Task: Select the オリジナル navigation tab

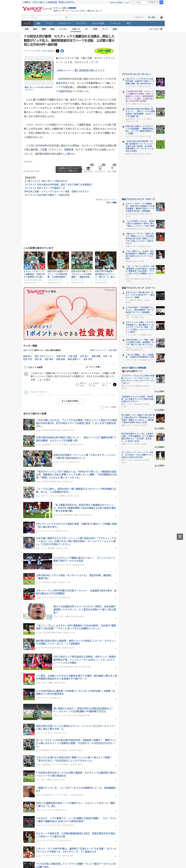Action: 81,24
